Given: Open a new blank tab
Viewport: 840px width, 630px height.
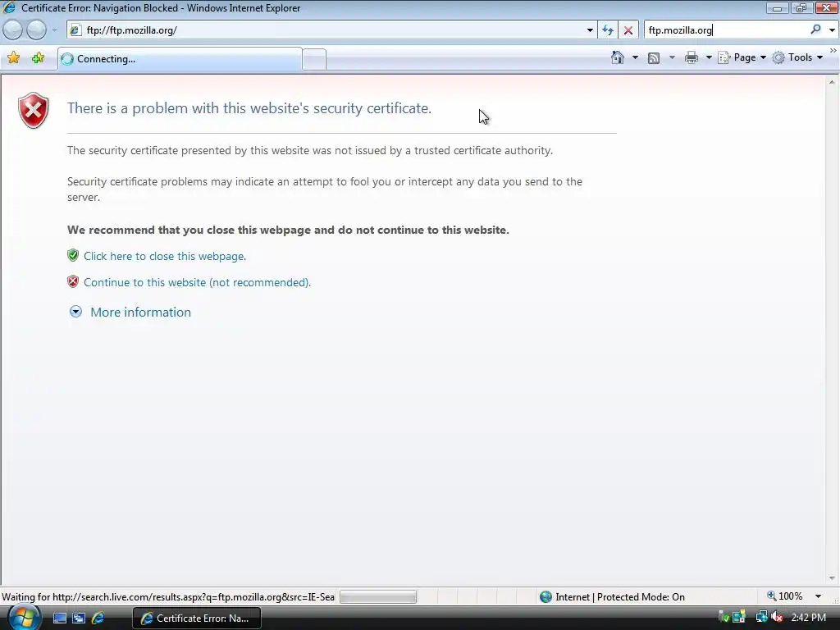Looking at the screenshot, I should (314, 59).
